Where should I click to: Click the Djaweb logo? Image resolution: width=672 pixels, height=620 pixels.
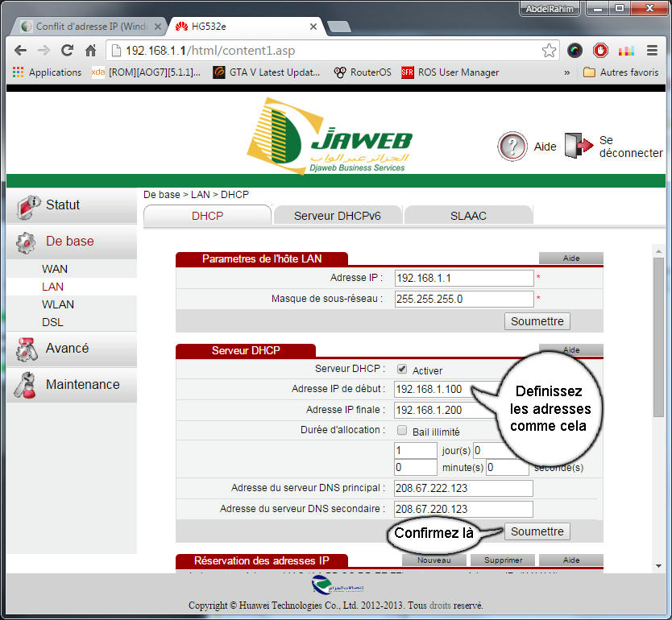click(x=330, y=136)
